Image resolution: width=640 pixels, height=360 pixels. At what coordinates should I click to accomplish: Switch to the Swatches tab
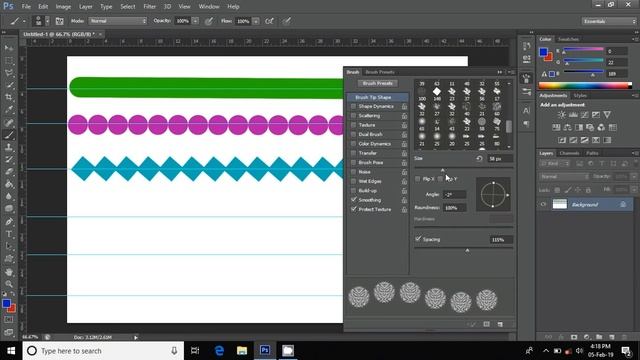[x=568, y=39]
